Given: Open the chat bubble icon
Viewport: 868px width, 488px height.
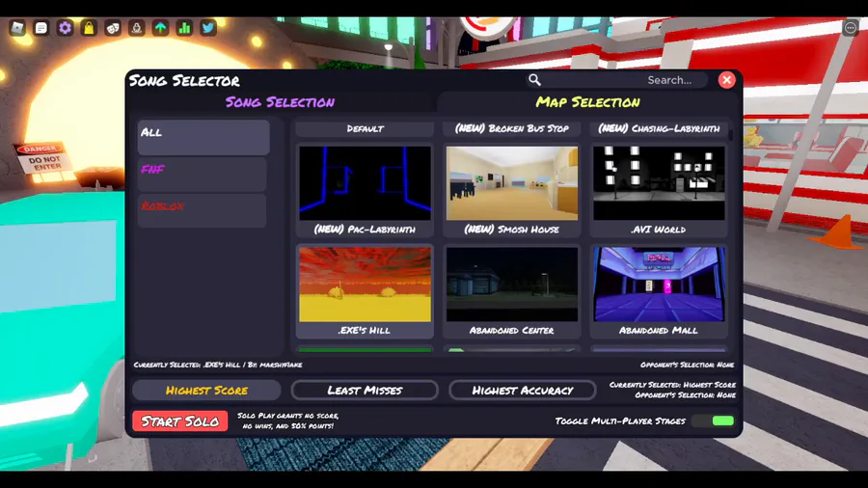Looking at the screenshot, I should pyautogui.click(x=41, y=28).
